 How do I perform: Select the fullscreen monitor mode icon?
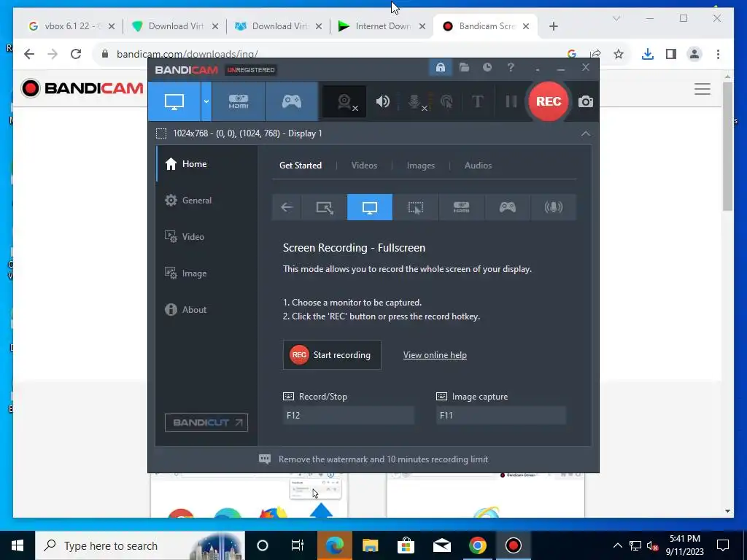coord(370,207)
